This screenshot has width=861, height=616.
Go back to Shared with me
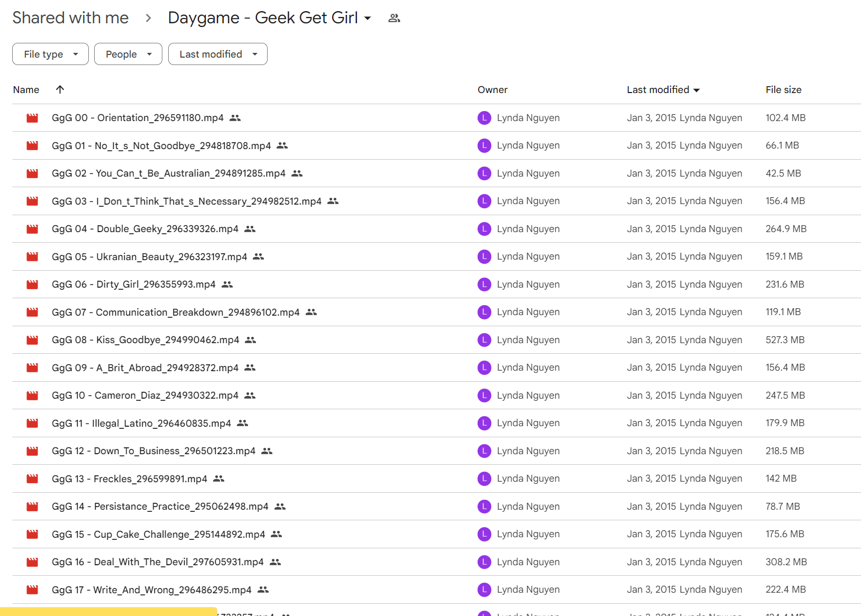[70, 17]
